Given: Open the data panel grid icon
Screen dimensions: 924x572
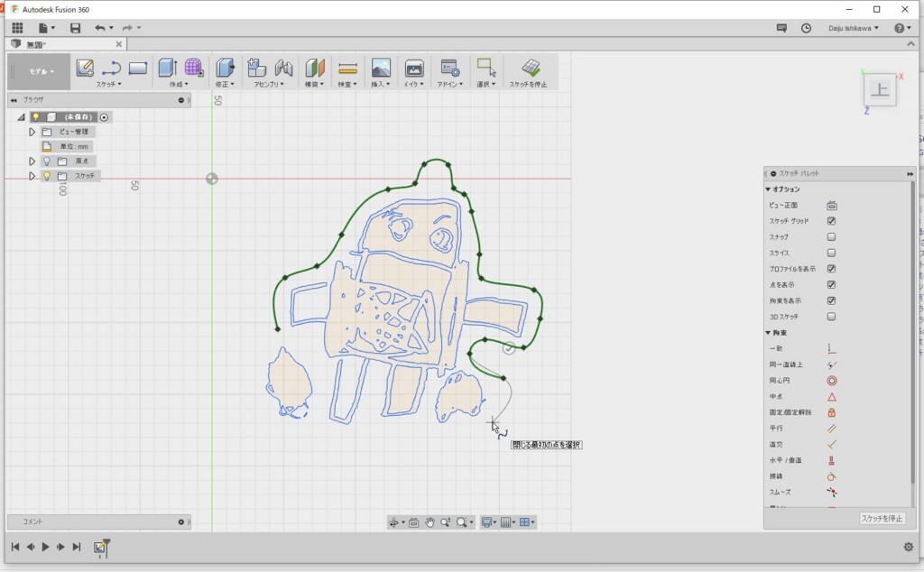Looking at the screenshot, I should pos(18,28).
